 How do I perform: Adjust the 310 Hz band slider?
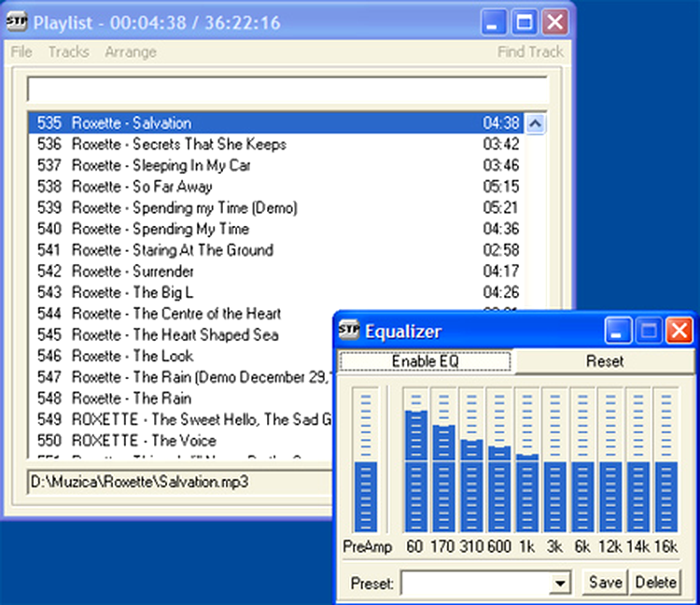click(x=471, y=460)
